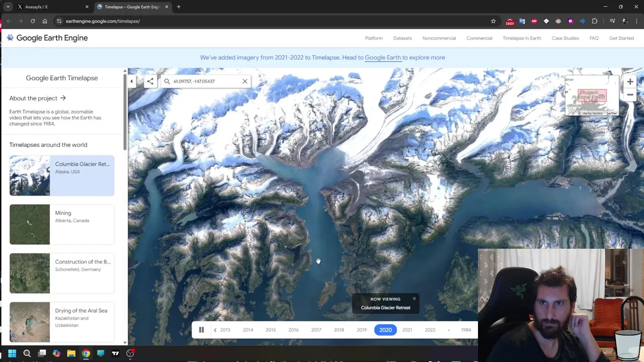Jump to year 2016 on timeline
Image resolution: width=644 pixels, height=362 pixels.
293,330
